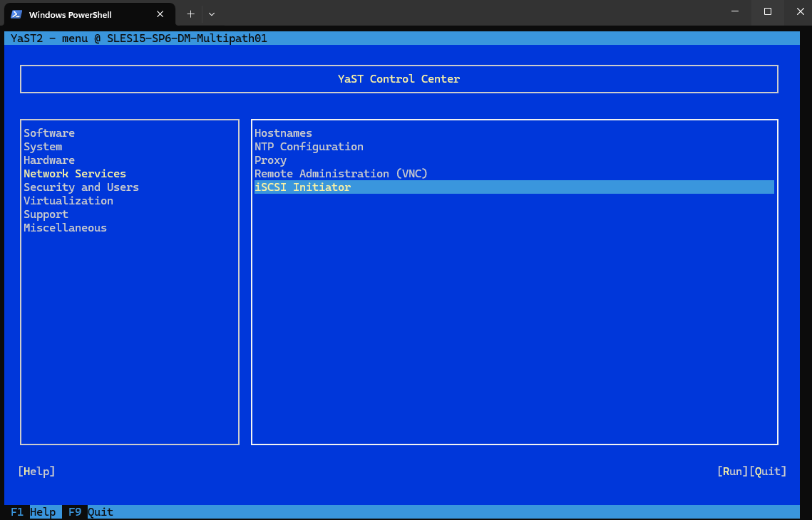This screenshot has height=520, width=812.
Task: Close the Windows PowerShell tab
Action: tap(160, 14)
